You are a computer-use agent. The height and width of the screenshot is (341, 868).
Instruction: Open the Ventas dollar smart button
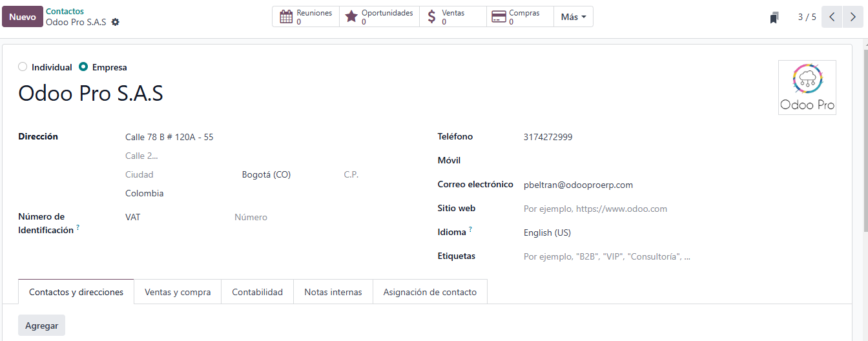tap(453, 17)
